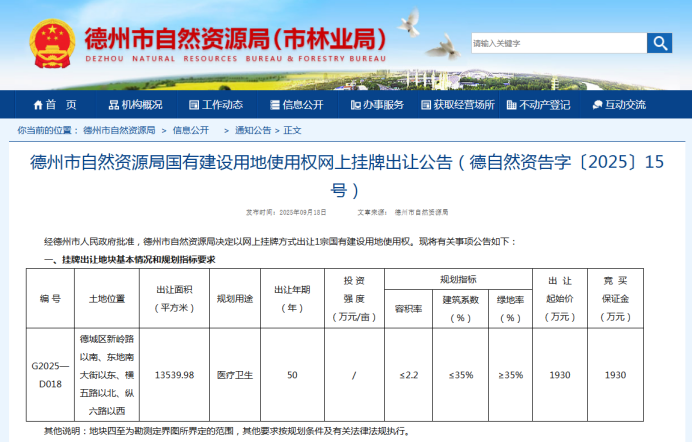Click 通知公告 breadcrumb link

click(252, 130)
